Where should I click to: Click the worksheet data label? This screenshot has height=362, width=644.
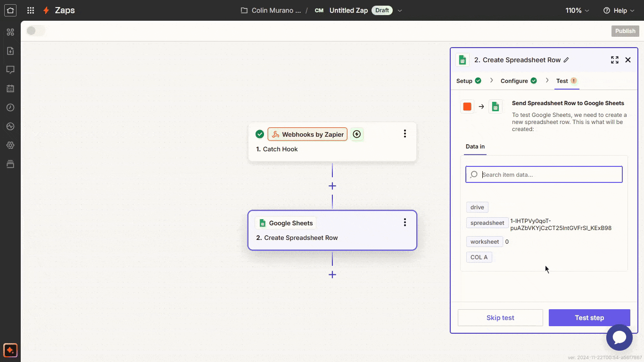point(485,242)
